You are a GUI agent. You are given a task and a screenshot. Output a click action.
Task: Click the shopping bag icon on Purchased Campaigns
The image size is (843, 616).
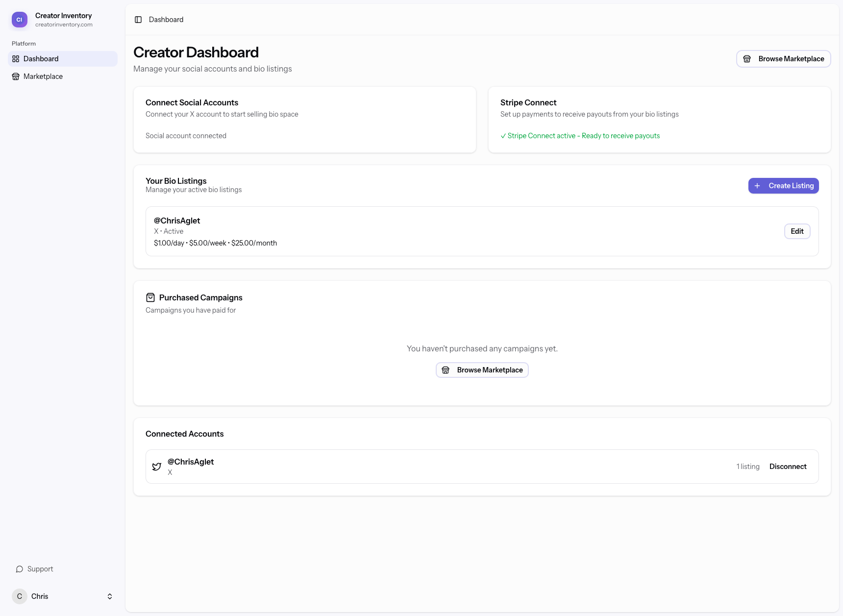(x=150, y=297)
